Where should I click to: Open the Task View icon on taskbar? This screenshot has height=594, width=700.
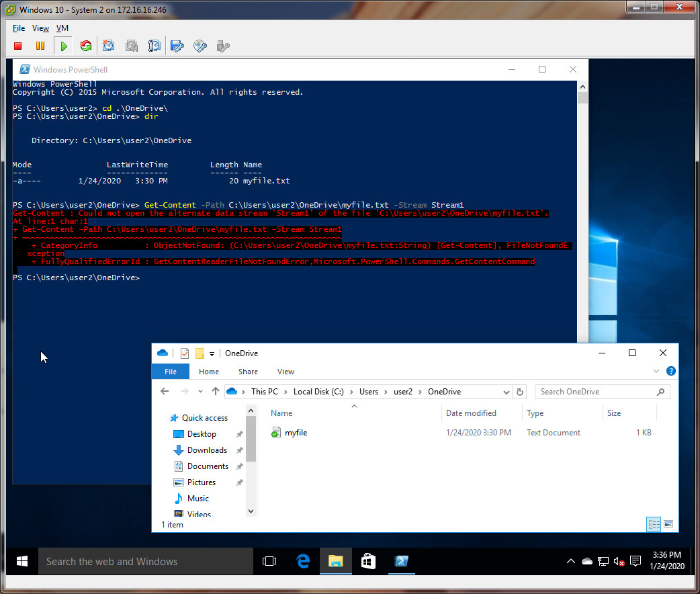pos(269,561)
